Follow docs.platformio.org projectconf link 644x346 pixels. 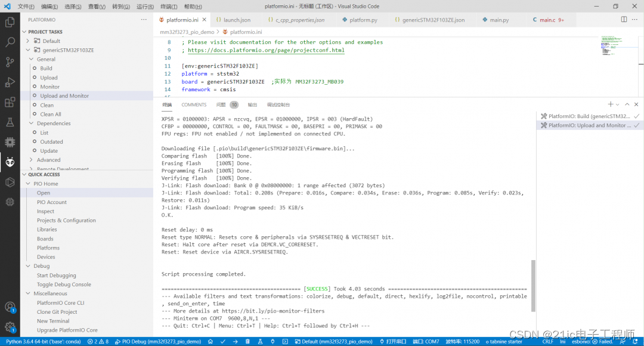(266, 50)
